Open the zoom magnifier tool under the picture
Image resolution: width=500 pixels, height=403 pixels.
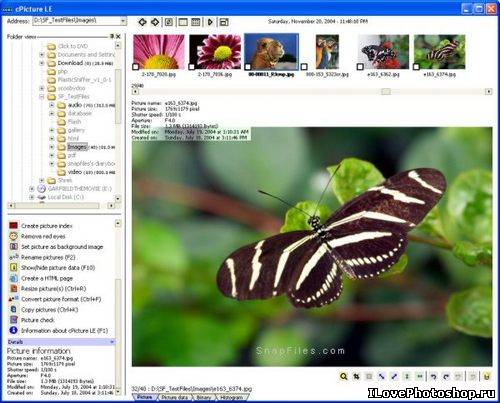343,376
